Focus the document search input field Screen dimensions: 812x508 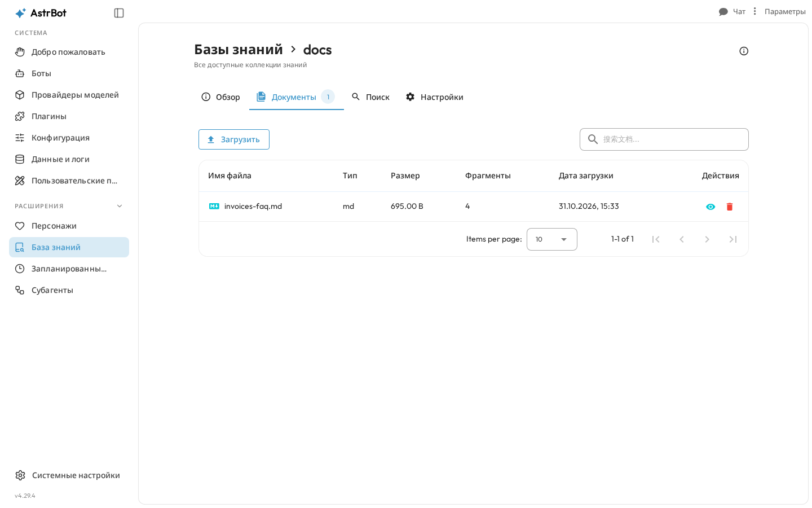[x=664, y=139]
